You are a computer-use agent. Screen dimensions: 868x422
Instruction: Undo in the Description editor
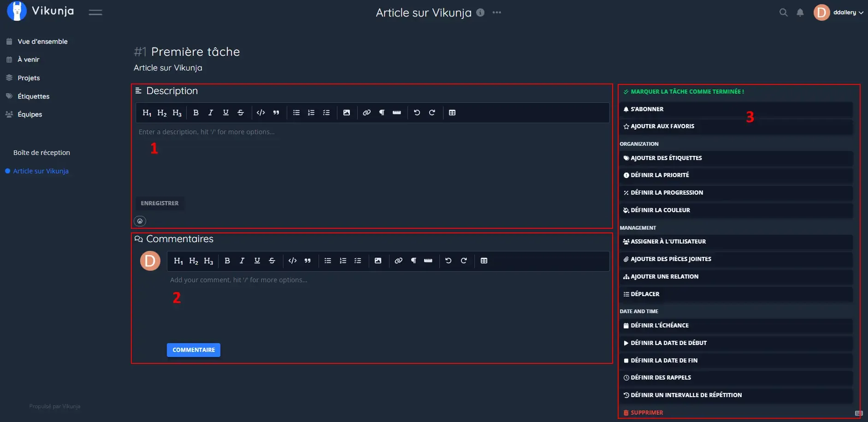[417, 113]
